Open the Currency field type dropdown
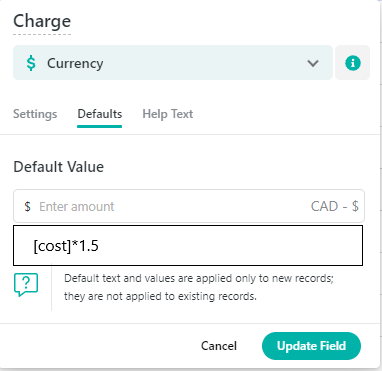This screenshot has width=382, height=371. (173, 63)
